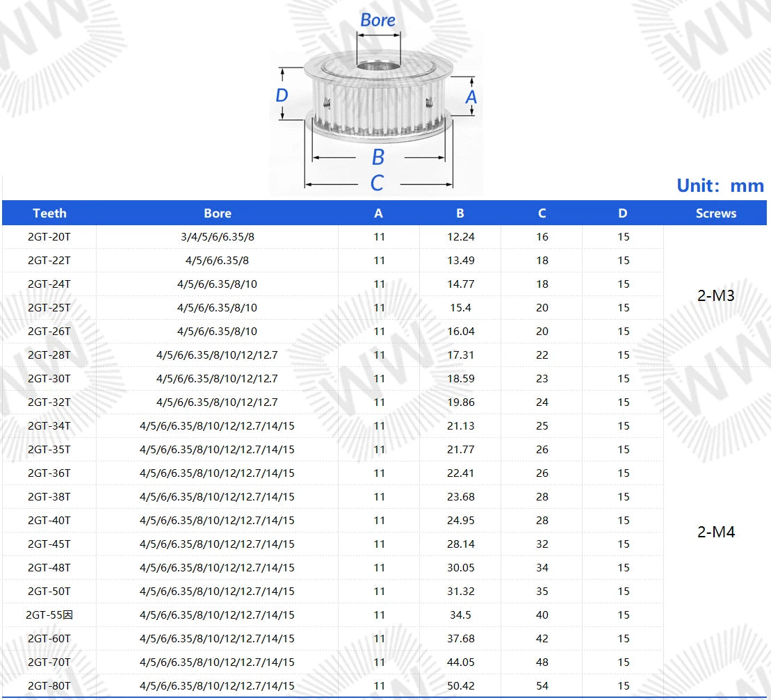This screenshot has width=771, height=700.
Task: Click the 2GT-28T row label
Action: pos(49,355)
